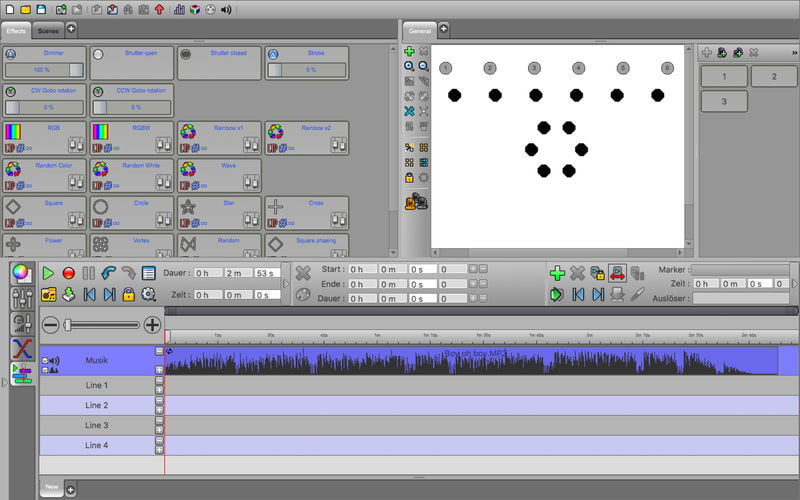
Task: Select group button 2
Action: [773, 77]
